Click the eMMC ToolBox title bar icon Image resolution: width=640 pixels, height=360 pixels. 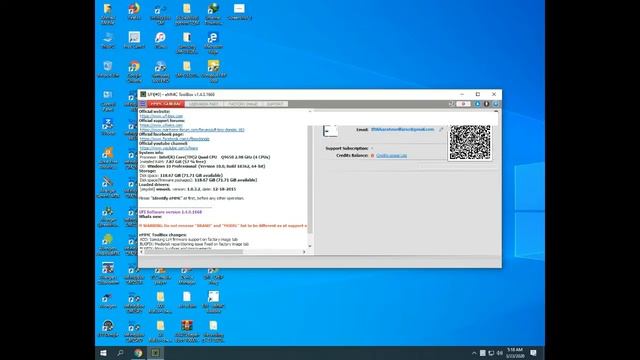click(143, 94)
